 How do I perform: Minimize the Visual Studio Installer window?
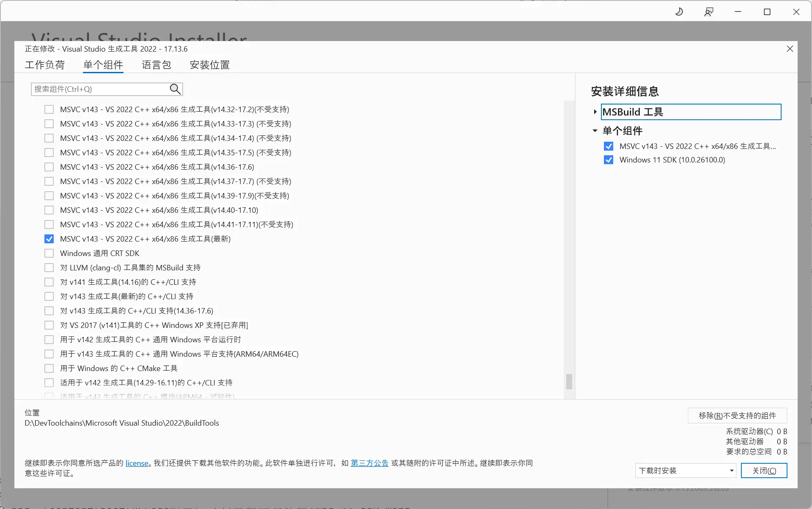pyautogui.click(x=738, y=12)
